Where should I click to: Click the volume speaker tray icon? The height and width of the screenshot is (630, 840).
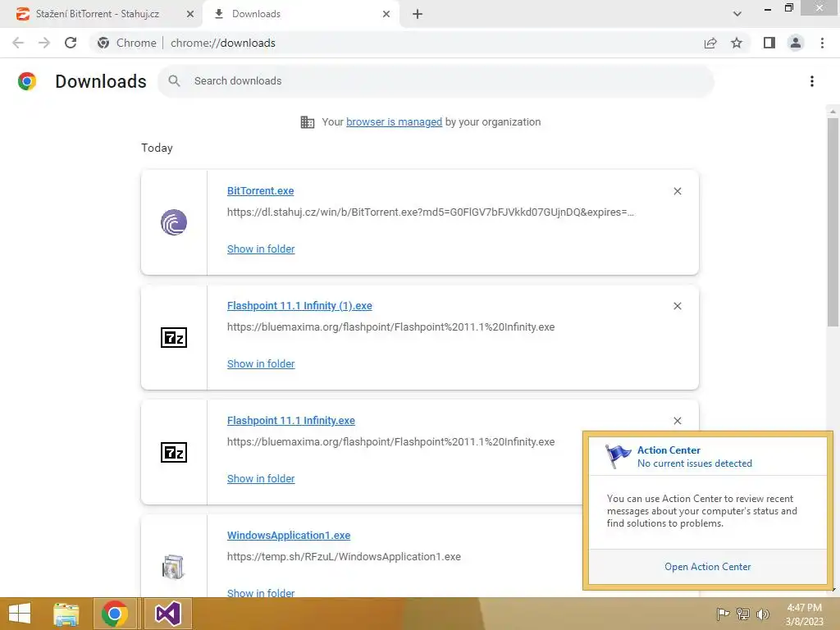(x=762, y=614)
